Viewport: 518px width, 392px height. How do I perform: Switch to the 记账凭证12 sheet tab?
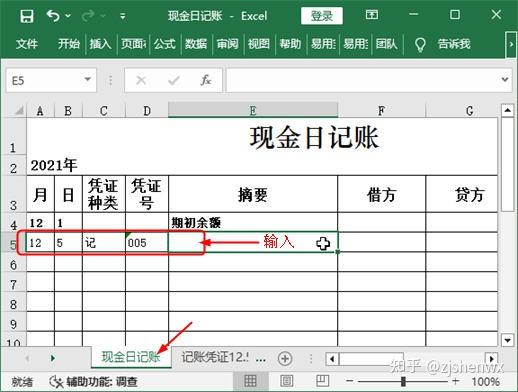coord(215,358)
